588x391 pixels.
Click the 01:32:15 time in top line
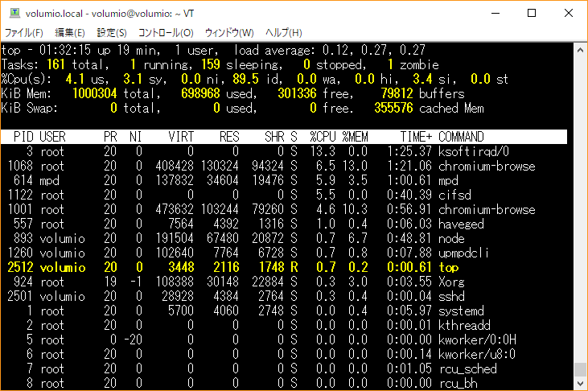pyautogui.click(x=65, y=50)
